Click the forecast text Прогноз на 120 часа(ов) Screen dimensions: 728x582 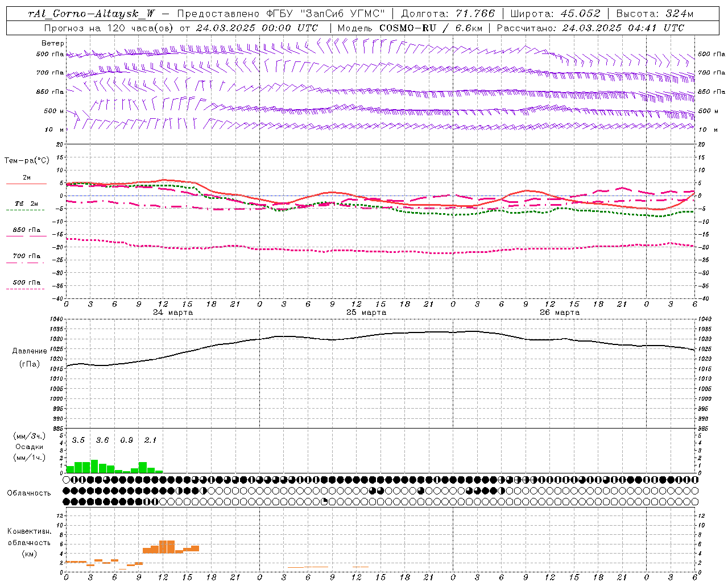[x=110, y=28]
